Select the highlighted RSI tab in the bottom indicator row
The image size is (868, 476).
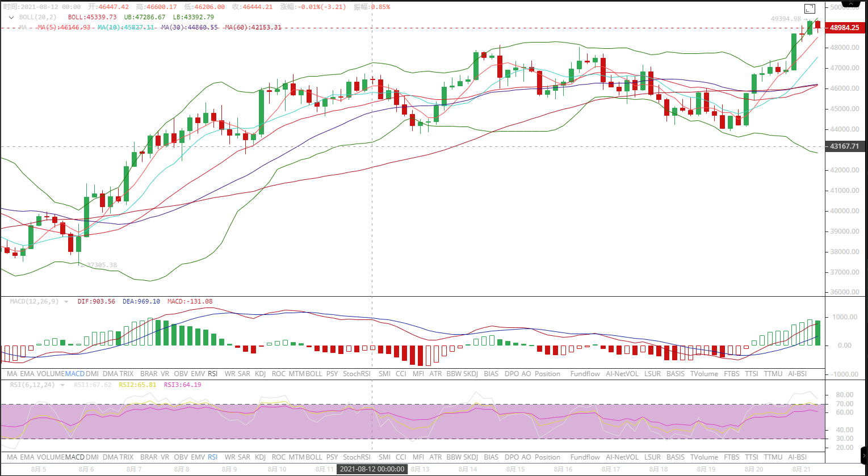[213, 457]
